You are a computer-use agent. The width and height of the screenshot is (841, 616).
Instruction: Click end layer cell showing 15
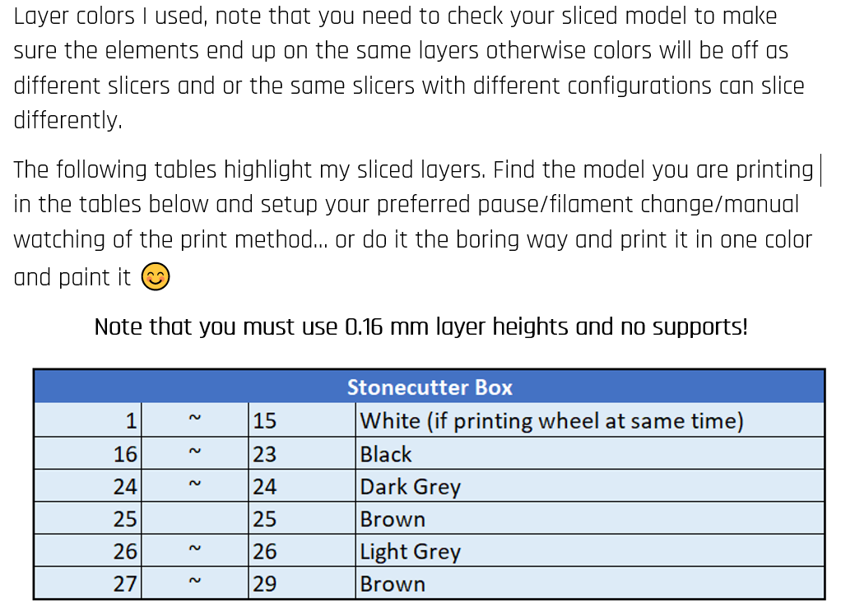[x=302, y=420]
